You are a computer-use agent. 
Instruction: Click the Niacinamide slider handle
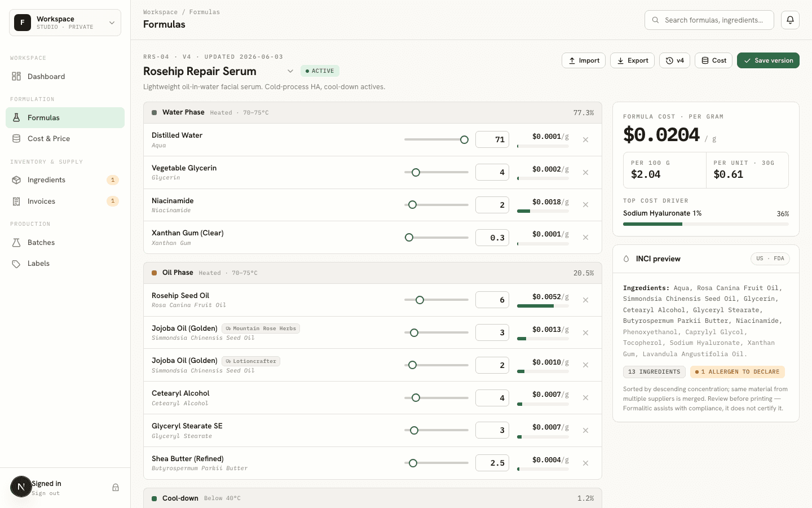[412, 205]
